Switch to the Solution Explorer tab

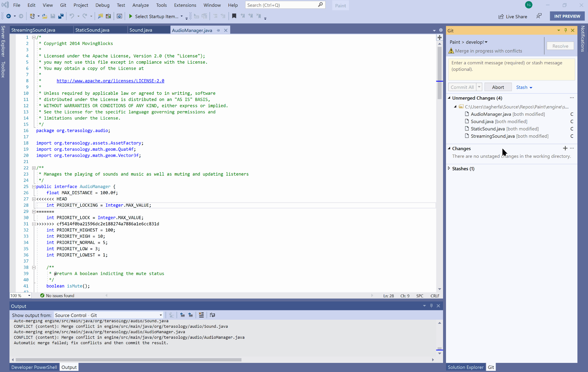(465, 367)
